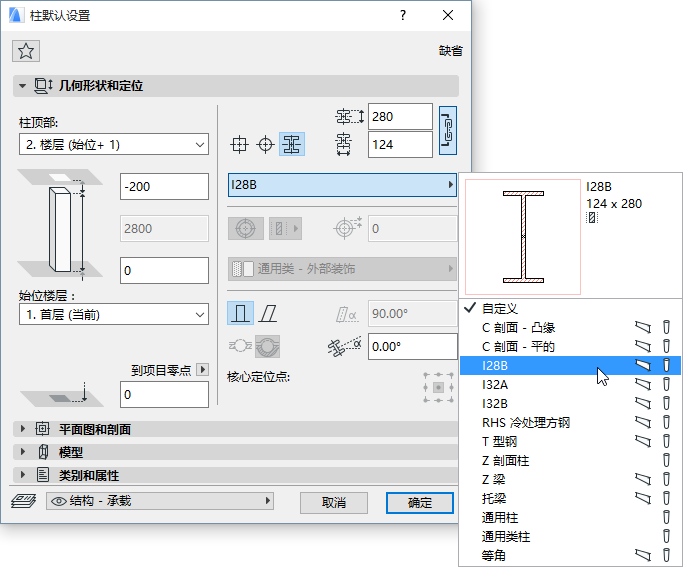Click wrapping relation circular icon
The image size is (683, 567).
267,346
